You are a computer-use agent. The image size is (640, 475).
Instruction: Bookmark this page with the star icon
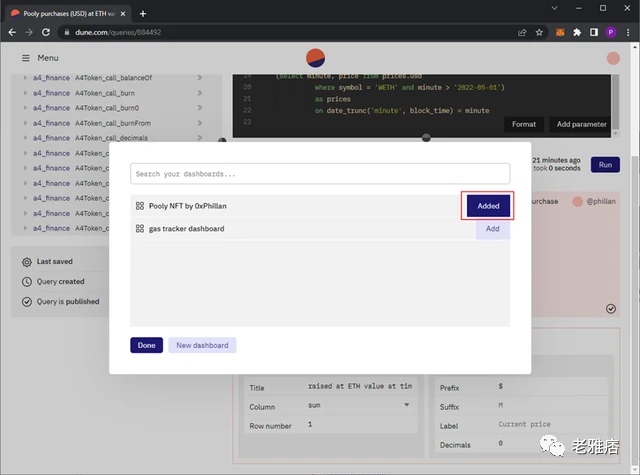point(540,32)
